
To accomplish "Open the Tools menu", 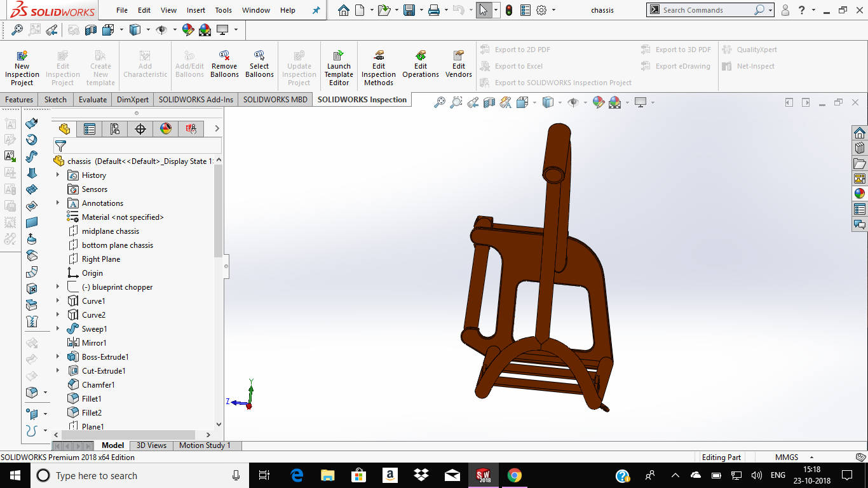I will click(x=224, y=10).
